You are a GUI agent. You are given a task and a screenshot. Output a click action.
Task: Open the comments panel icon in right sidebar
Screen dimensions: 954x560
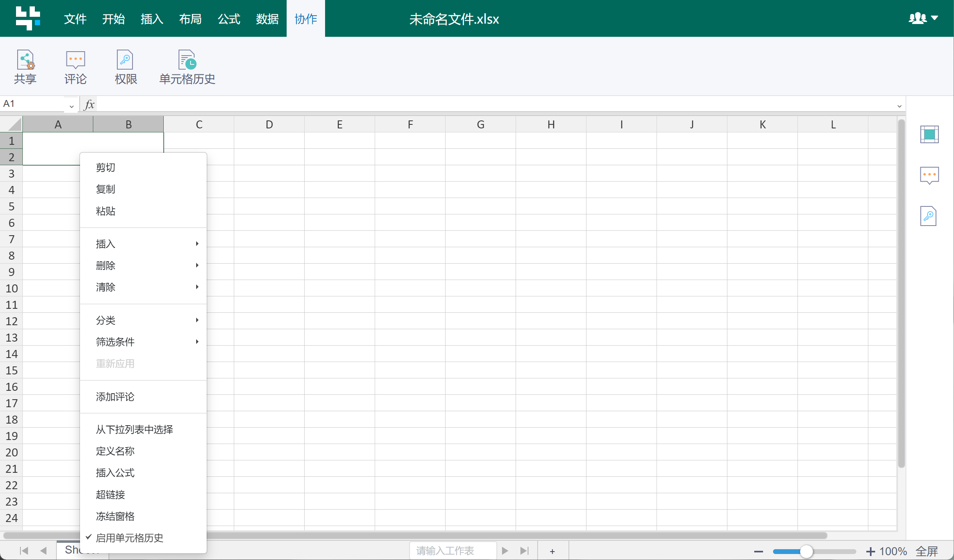[x=929, y=175]
